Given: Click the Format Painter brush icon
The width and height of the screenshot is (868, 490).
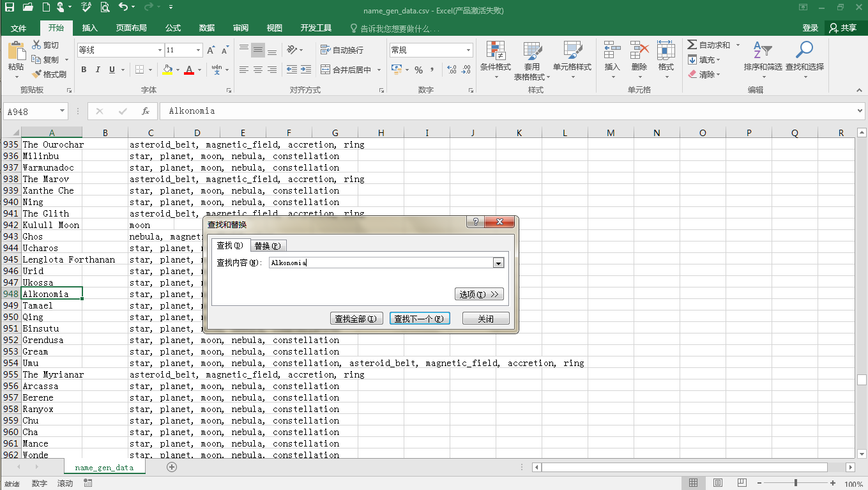Looking at the screenshot, I should [36, 74].
